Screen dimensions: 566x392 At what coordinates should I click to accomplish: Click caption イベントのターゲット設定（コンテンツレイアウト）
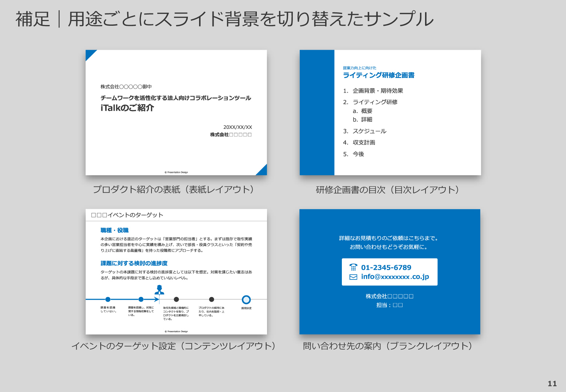coord(174,346)
